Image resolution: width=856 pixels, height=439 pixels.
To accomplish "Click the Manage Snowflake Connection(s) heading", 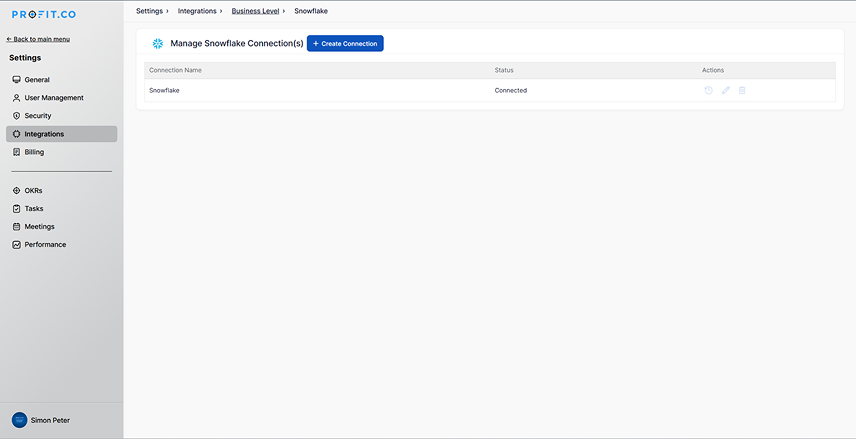I will (237, 44).
